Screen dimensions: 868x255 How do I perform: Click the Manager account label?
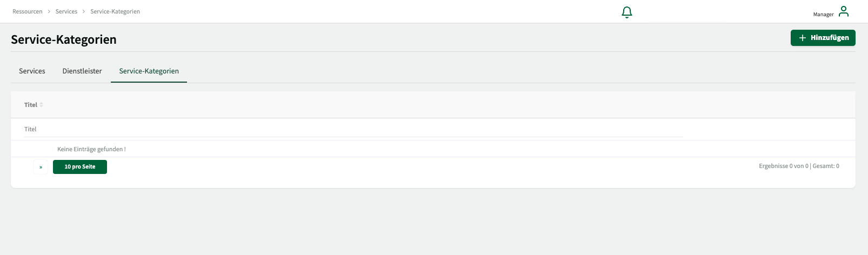point(823,15)
